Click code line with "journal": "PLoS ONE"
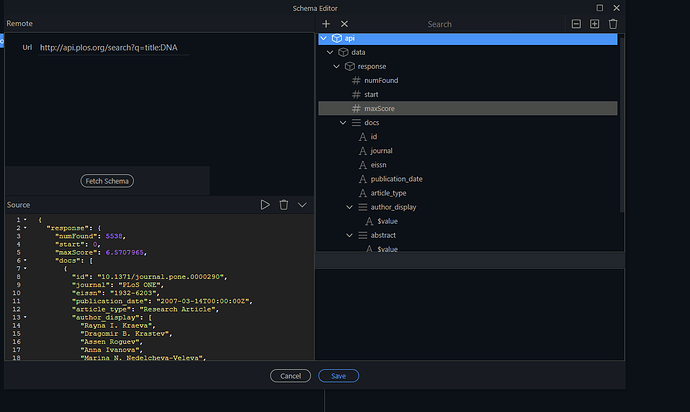690x412 pixels. tap(117, 285)
